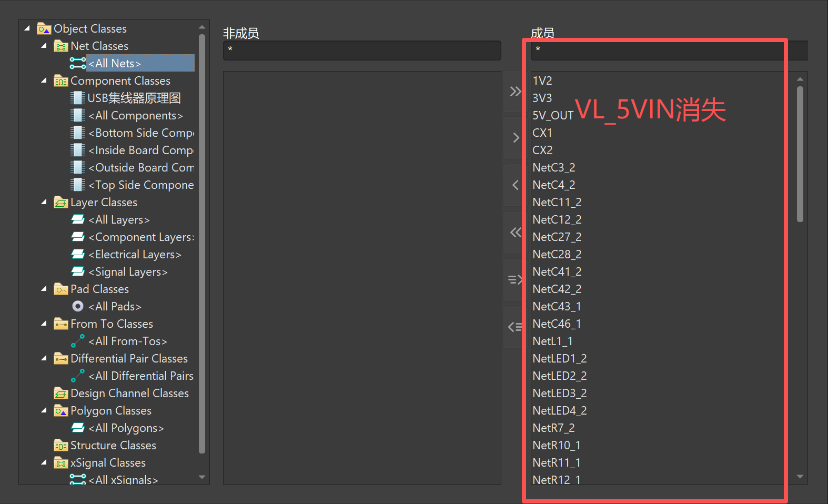Select net NetLED1_2 in member list

(560, 358)
